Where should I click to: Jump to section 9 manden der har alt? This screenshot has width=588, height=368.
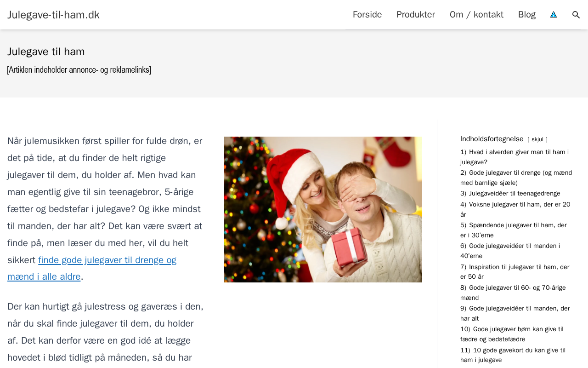515,313
